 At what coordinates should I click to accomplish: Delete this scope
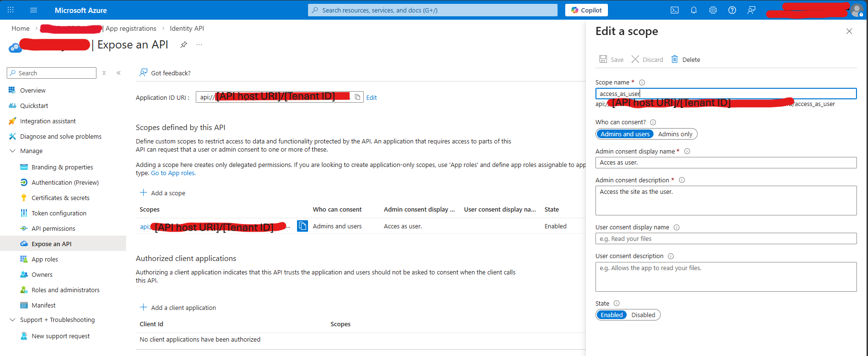(686, 59)
